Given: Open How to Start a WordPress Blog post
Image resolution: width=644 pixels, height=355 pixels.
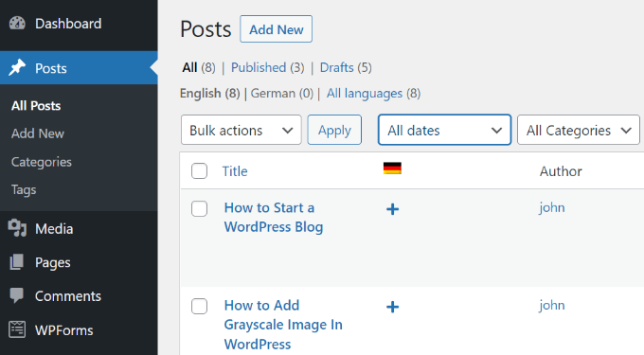Looking at the screenshot, I should 274,217.
